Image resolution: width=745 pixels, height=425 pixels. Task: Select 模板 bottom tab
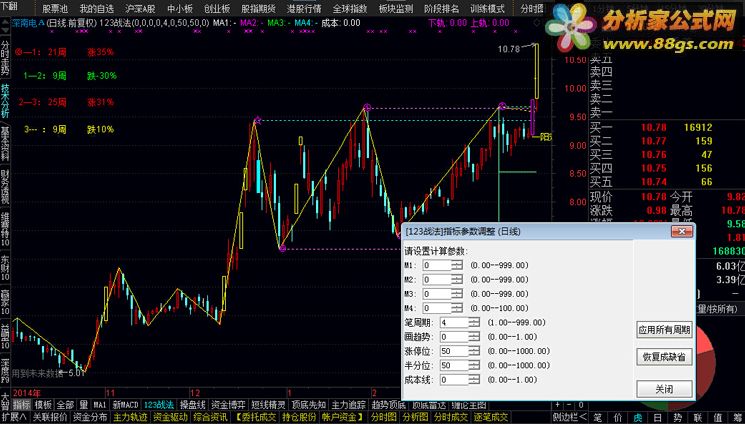pos(43,405)
